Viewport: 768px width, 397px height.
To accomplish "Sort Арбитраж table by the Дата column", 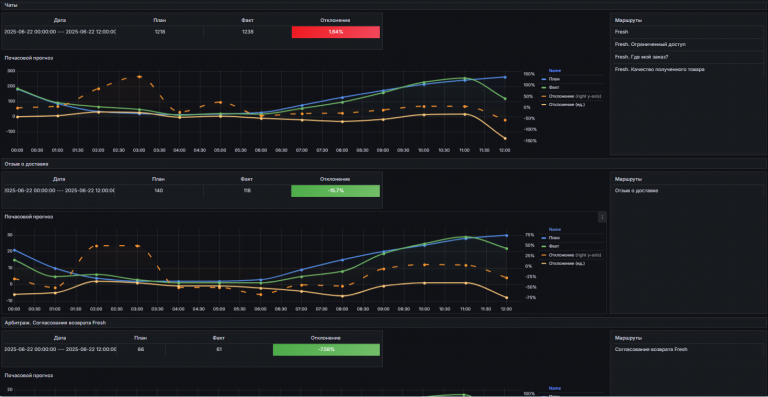I will click(59, 338).
